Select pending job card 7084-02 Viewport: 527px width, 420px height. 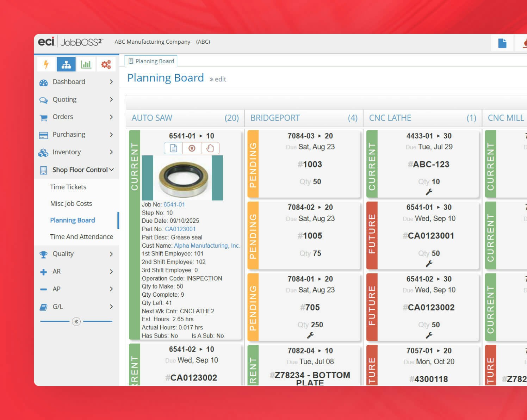coord(304,235)
